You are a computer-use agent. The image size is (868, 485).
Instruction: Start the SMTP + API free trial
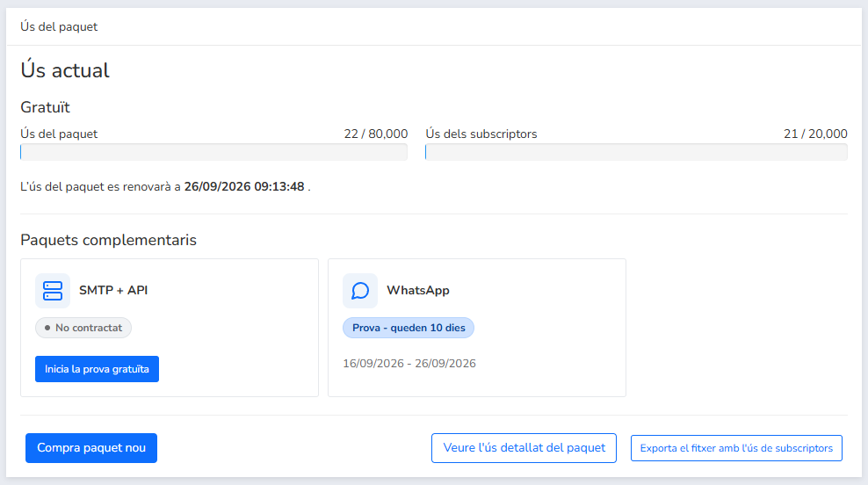coord(97,369)
